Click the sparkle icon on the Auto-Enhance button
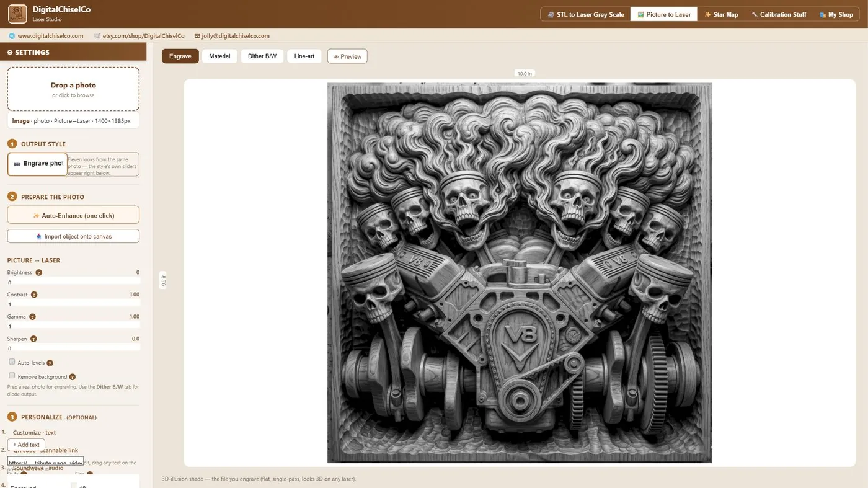This screenshot has width=868, height=488. pyautogui.click(x=36, y=216)
